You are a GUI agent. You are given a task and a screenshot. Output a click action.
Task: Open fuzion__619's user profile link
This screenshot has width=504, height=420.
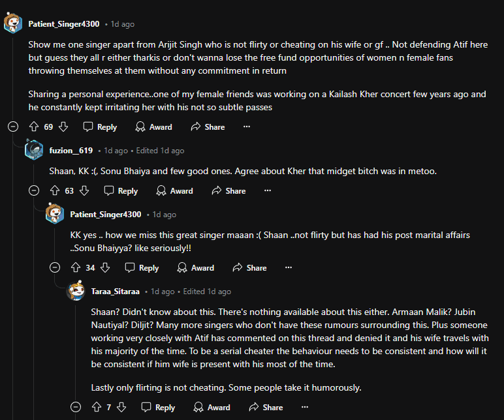(71, 150)
